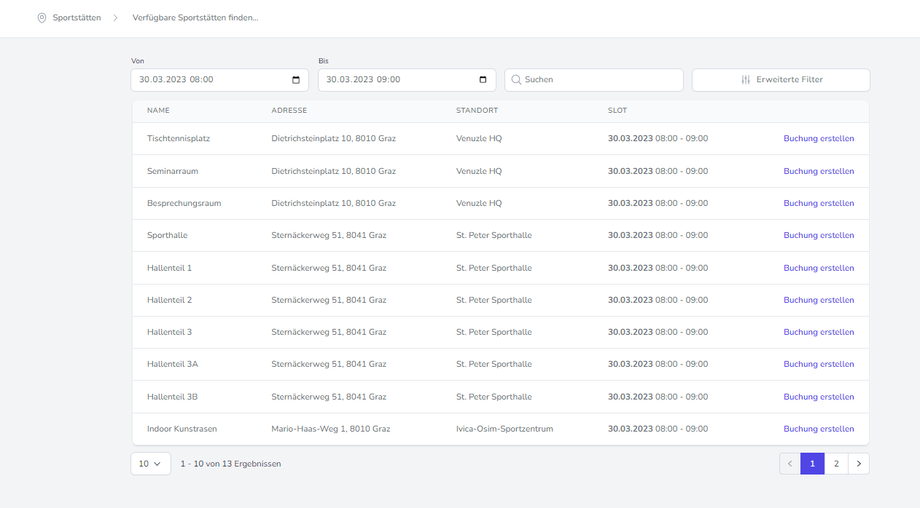Click Buchung erstellen for Hallenteil 3A
920x508 pixels.
(x=818, y=364)
